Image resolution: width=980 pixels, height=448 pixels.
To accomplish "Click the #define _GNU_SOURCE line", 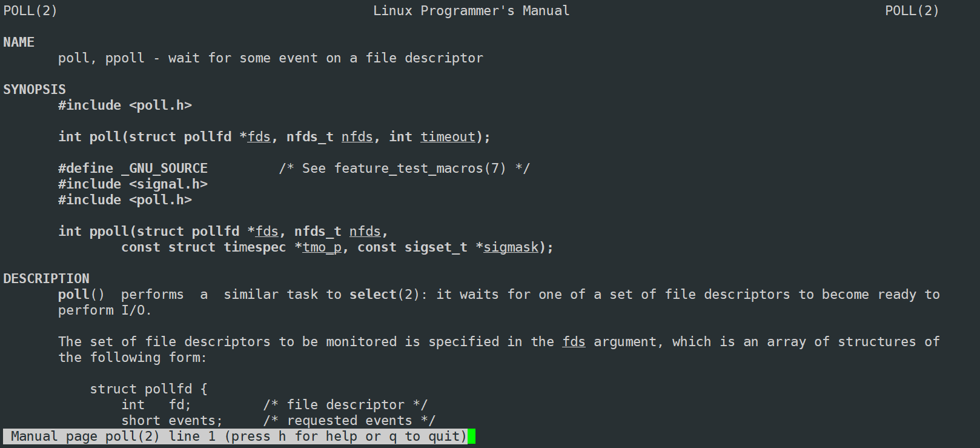I will click(133, 169).
